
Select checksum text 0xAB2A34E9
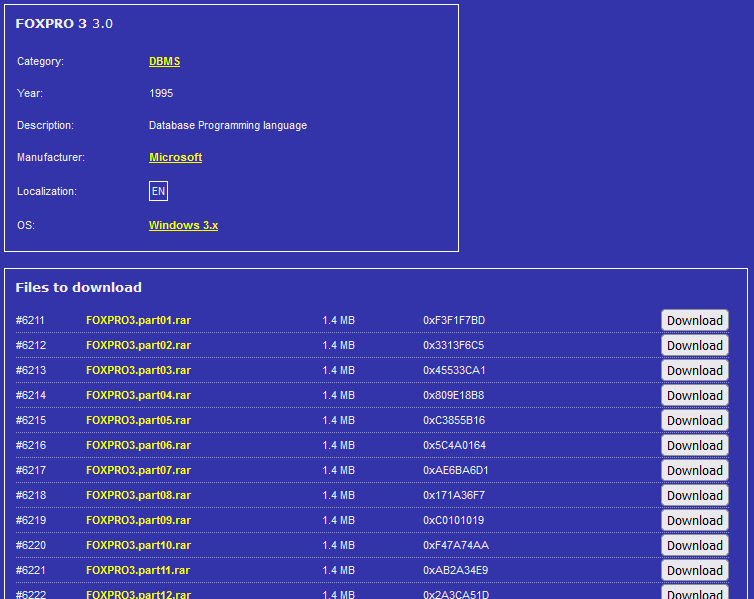[455, 570]
